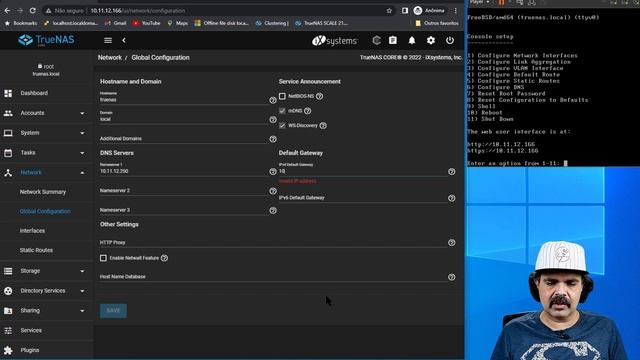Toggle the WS-Discovery checkbox
640x360 pixels.
pyautogui.click(x=282, y=126)
